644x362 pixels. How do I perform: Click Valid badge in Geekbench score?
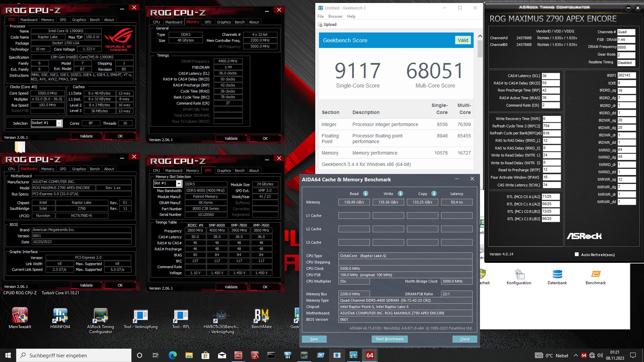[463, 40]
